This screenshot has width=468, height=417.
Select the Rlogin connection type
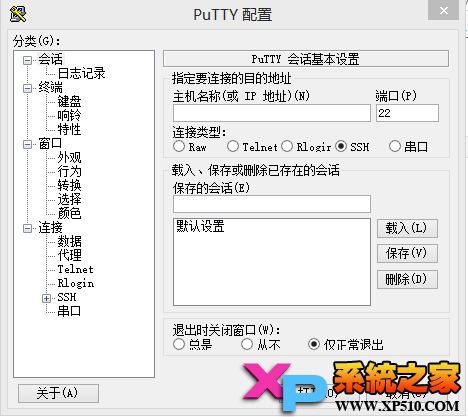pyautogui.click(x=287, y=146)
